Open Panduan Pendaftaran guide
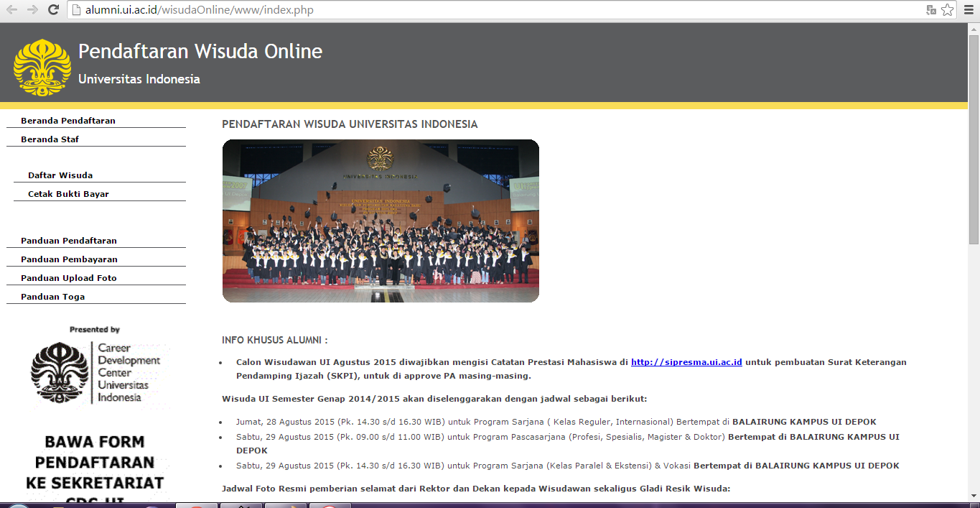980x508 pixels. click(69, 241)
